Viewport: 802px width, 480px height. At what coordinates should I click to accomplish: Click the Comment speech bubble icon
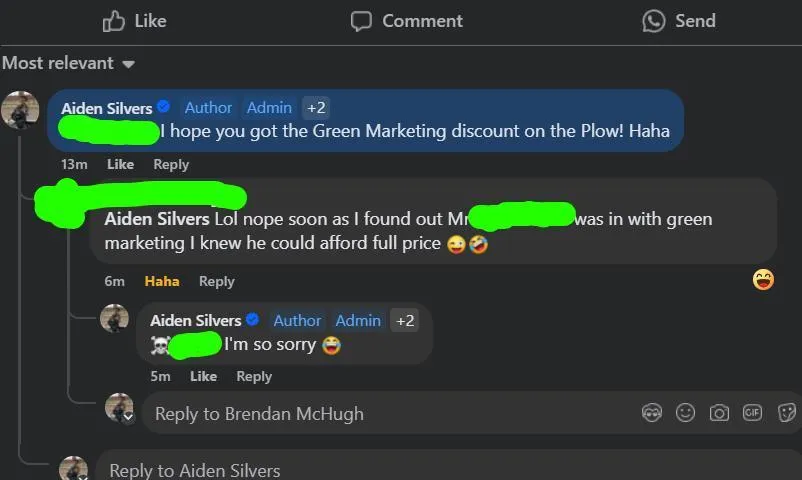[361, 21]
